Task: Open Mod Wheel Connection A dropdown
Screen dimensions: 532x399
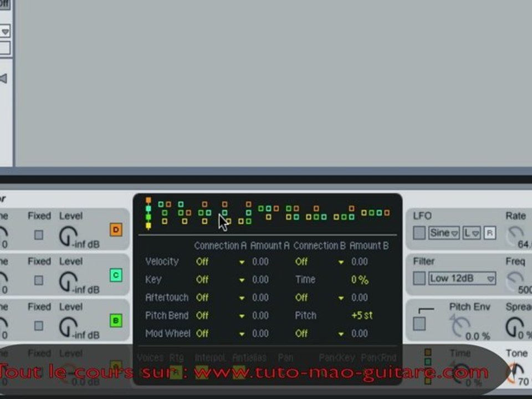Action: pos(220,334)
